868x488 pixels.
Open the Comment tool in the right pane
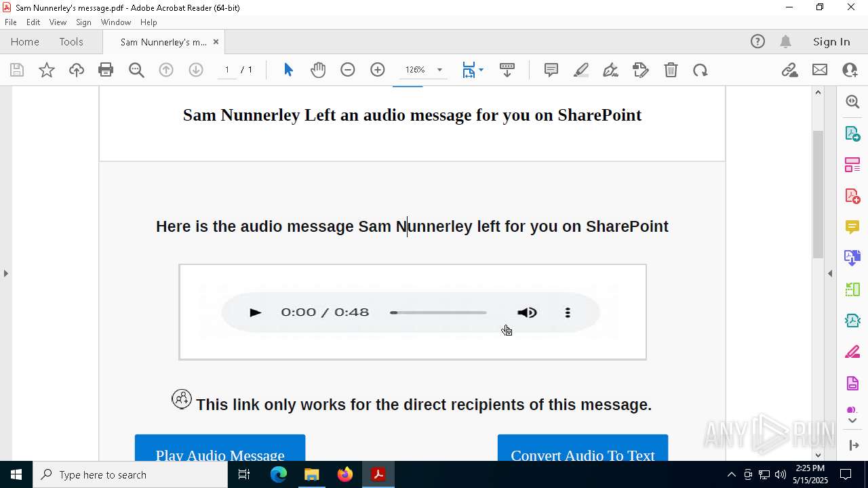click(852, 227)
